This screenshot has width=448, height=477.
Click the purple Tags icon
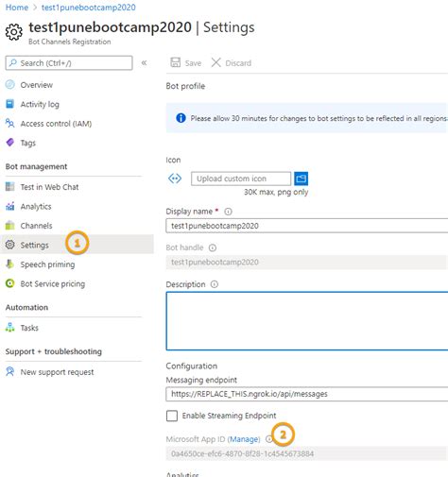pyautogui.click(x=10, y=143)
